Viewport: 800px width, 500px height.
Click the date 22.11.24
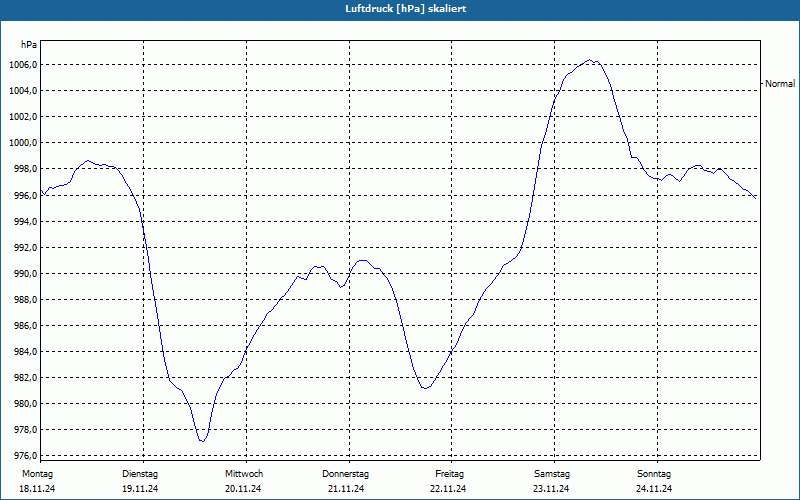(x=448, y=489)
